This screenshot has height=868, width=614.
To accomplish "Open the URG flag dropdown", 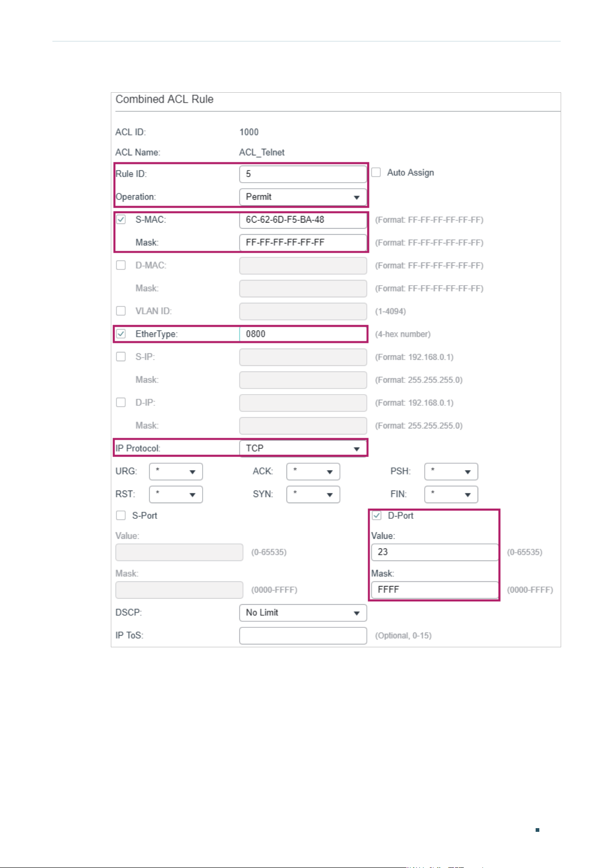I will click(x=176, y=472).
